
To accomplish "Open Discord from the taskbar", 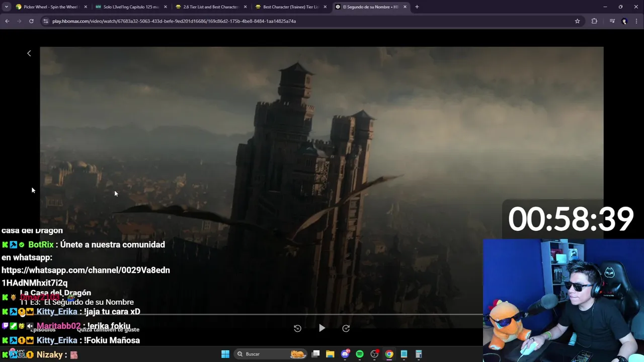I will point(345,354).
